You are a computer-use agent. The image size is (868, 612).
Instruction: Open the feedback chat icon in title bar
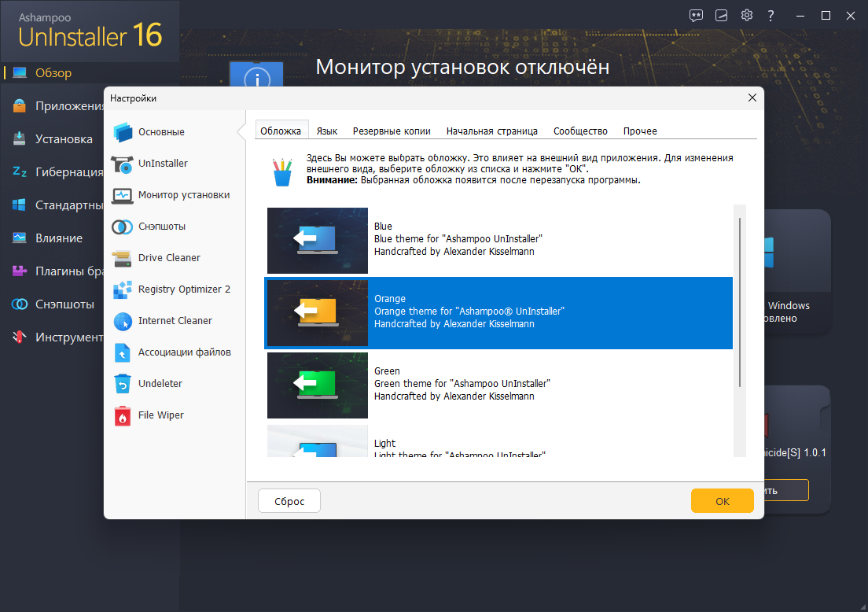[696, 16]
